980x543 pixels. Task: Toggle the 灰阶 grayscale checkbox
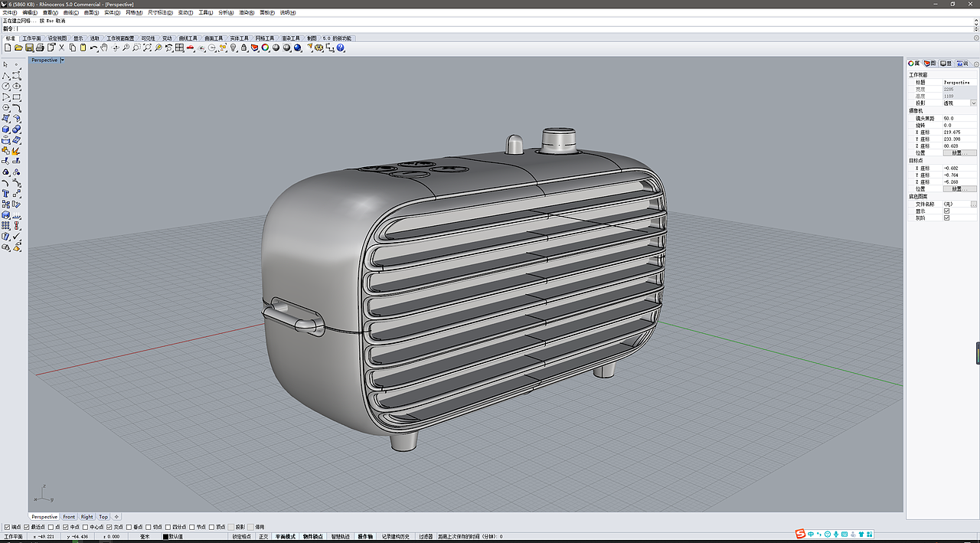click(947, 218)
